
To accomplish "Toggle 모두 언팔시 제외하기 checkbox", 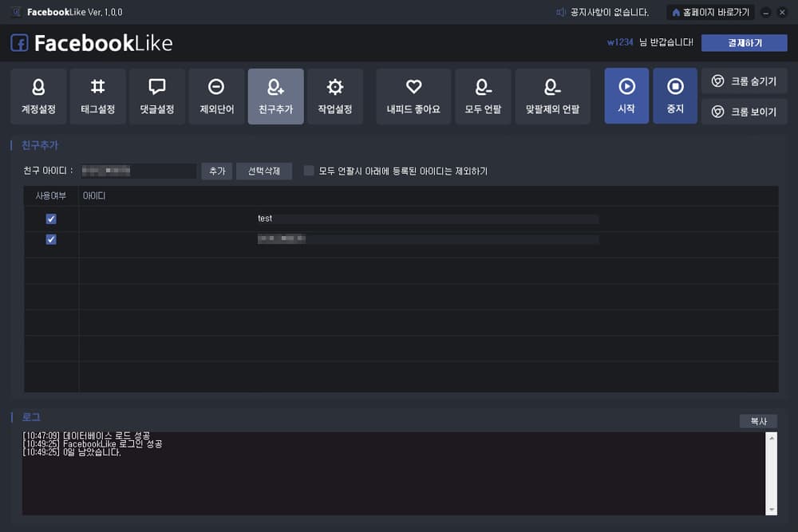I will [308, 171].
